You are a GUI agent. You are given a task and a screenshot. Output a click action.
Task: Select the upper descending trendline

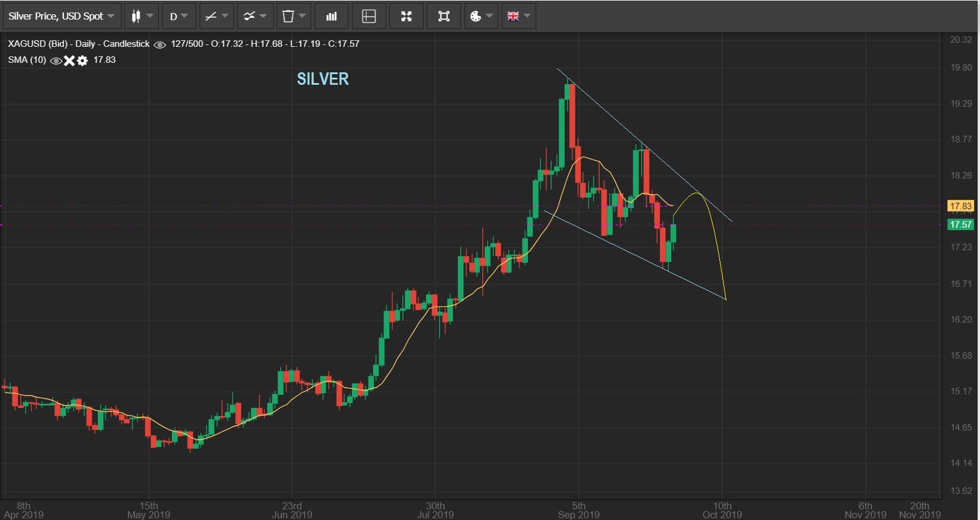tap(644, 145)
